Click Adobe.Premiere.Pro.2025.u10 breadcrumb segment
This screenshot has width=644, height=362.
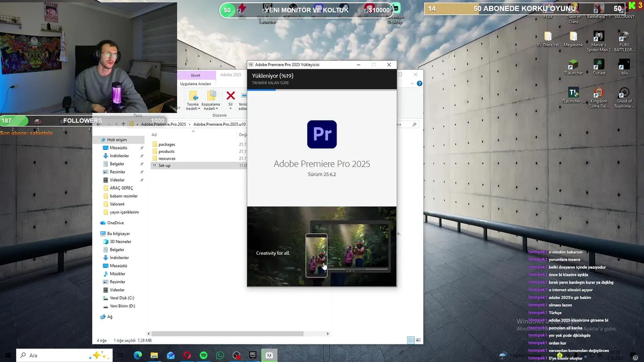[x=219, y=124]
